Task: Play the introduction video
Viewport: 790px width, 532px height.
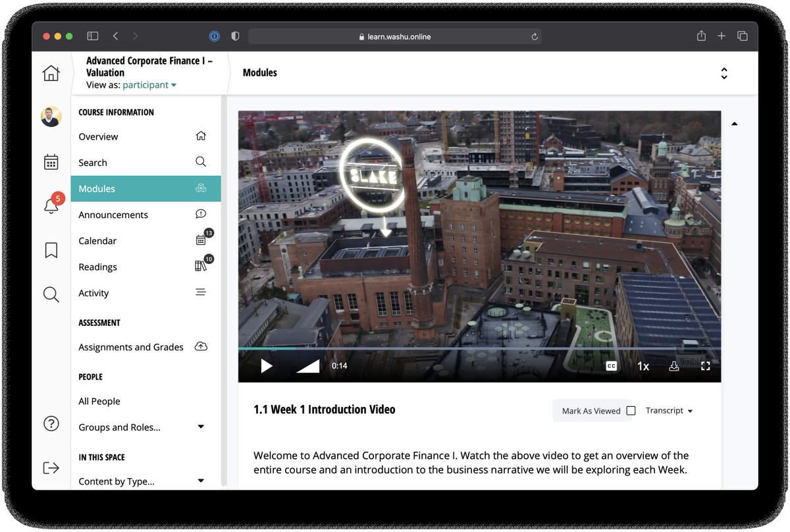Action: click(x=266, y=366)
